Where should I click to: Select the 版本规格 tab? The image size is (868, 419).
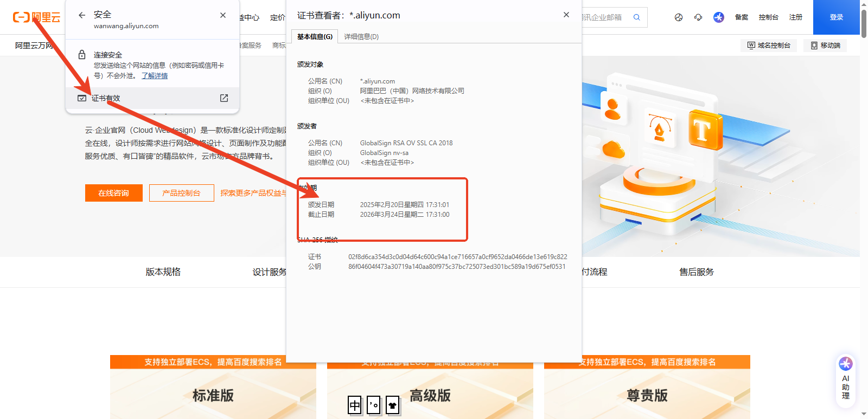(x=163, y=272)
